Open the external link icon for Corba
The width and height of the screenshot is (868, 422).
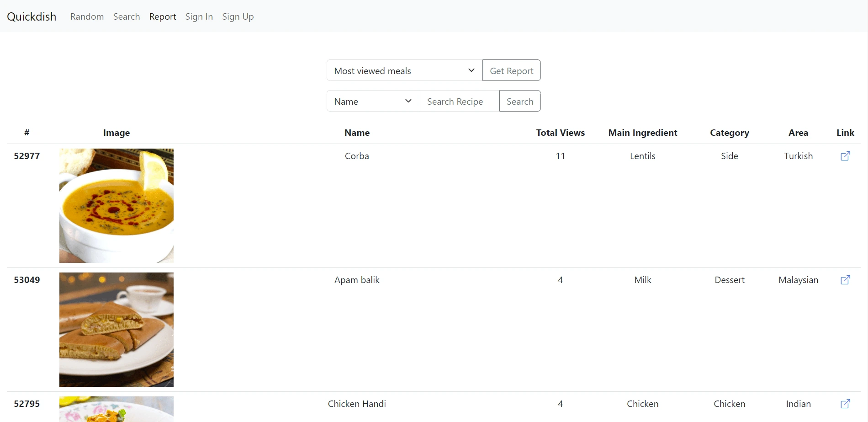[x=845, y=156]
